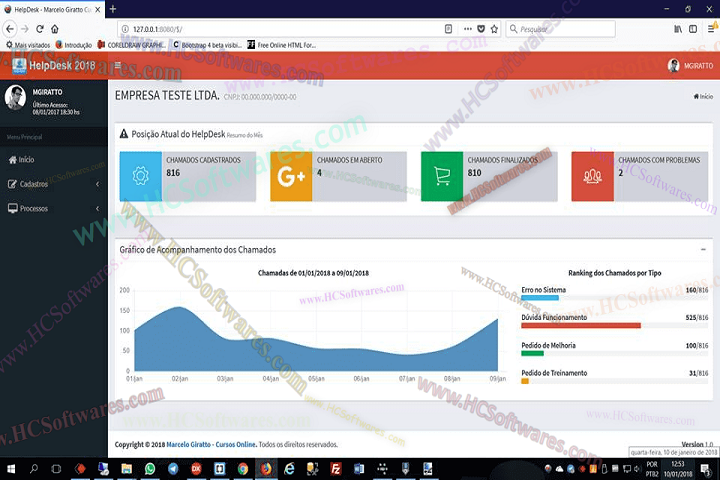Open the Bootstrap 4 beta bookmark
The image size is (720, 480).
pyautogui.click(x=208, y=45)
